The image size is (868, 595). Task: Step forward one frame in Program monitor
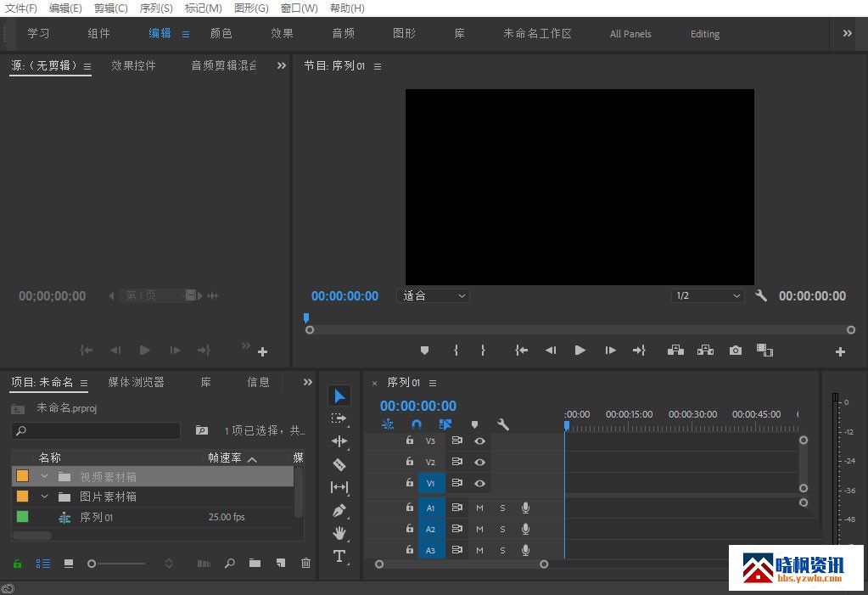click(x=610, y=351)
